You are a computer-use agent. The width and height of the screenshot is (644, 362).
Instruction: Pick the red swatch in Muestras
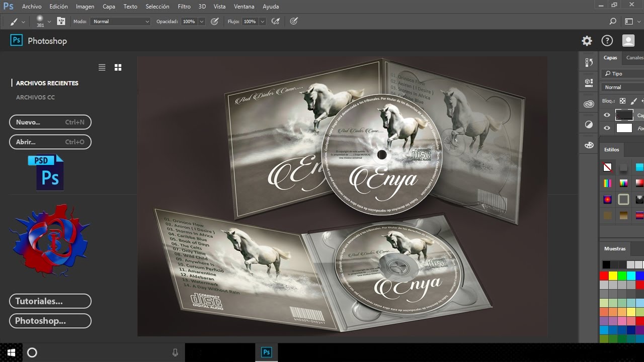pos(604,276)
